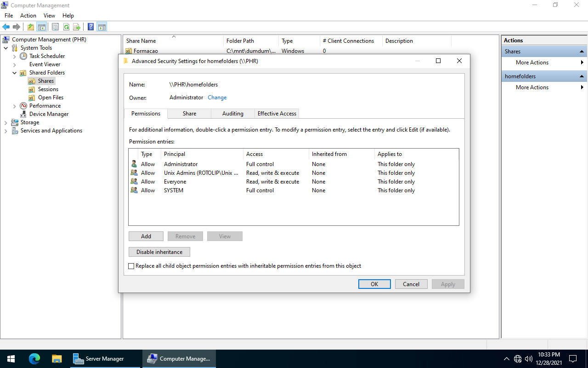Image resolution: width=588 pixels, height=368 pixels.
Task: Click Add to create a permission entry
Action: point(146,236)
